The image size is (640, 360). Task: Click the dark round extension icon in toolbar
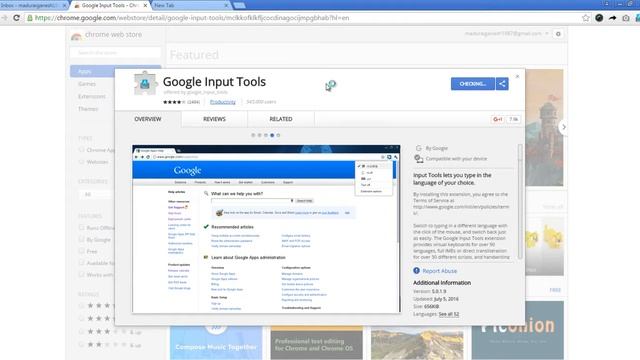[x=599, y=18]
